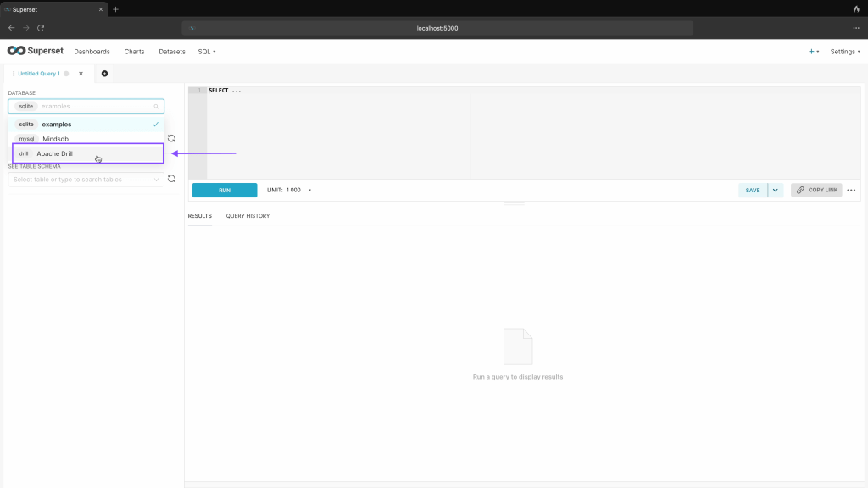The width and height of the screenshot is (868, 488).
Task: Add a new query tab
Action: (104, 74)
